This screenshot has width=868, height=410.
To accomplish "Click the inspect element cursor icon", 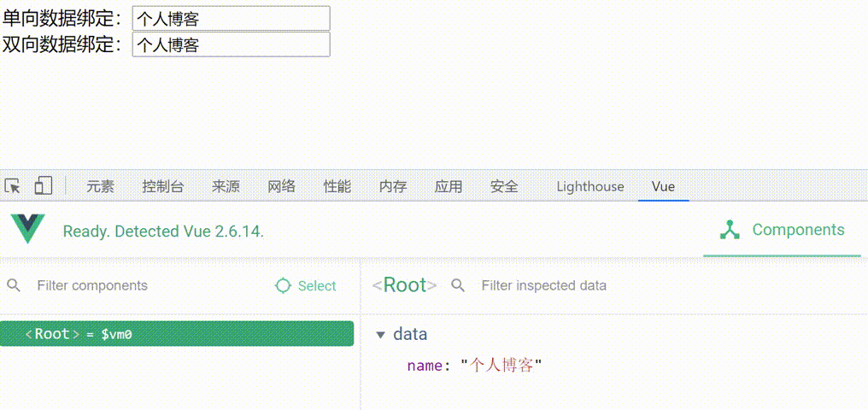I will 13,186.
